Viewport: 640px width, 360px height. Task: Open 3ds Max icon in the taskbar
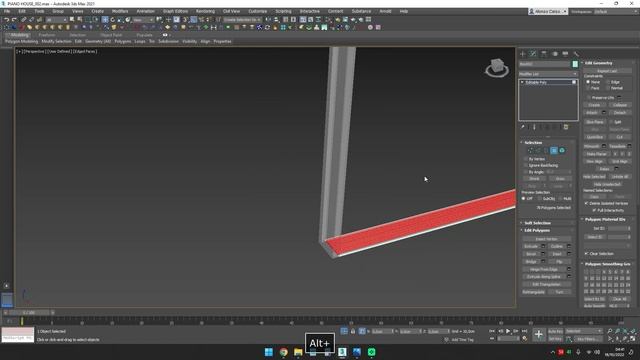[342, 352]
